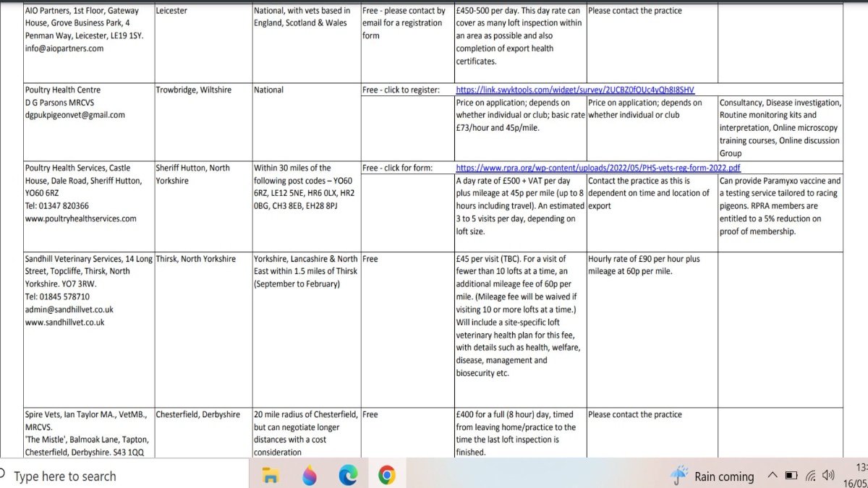The image size is (868, 488).
Task: Open Microsoft Edge from the taskbar
Action: (348, 476)
